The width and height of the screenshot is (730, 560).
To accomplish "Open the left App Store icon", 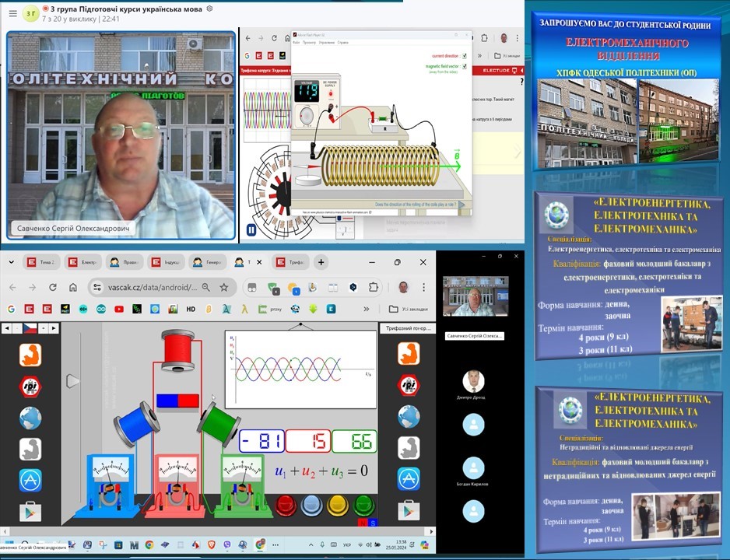I will click(x=30, y=480).
